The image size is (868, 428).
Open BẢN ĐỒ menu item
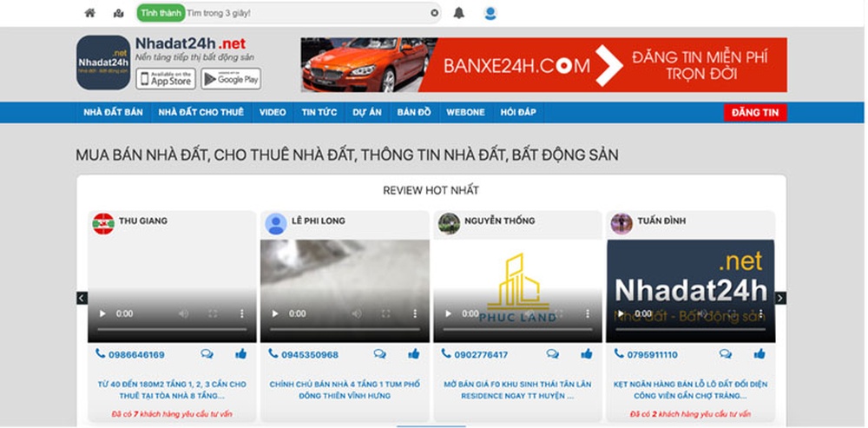point(414,112)
